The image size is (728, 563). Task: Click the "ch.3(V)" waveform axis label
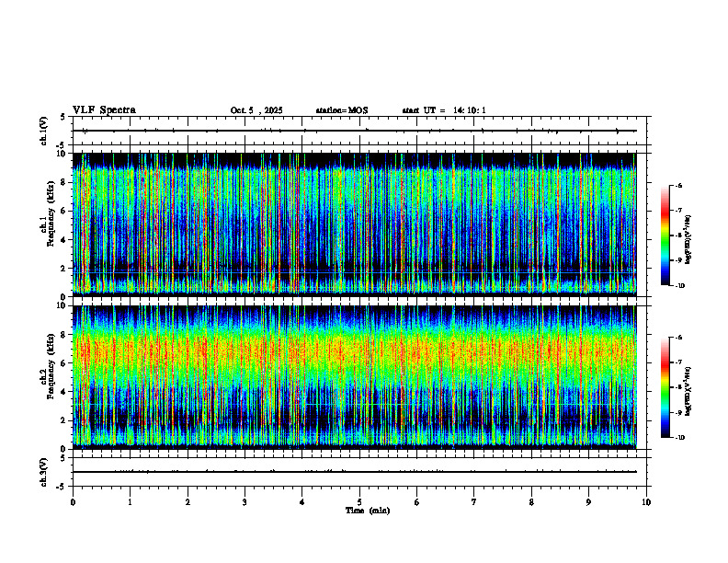[x=44, y=472]
